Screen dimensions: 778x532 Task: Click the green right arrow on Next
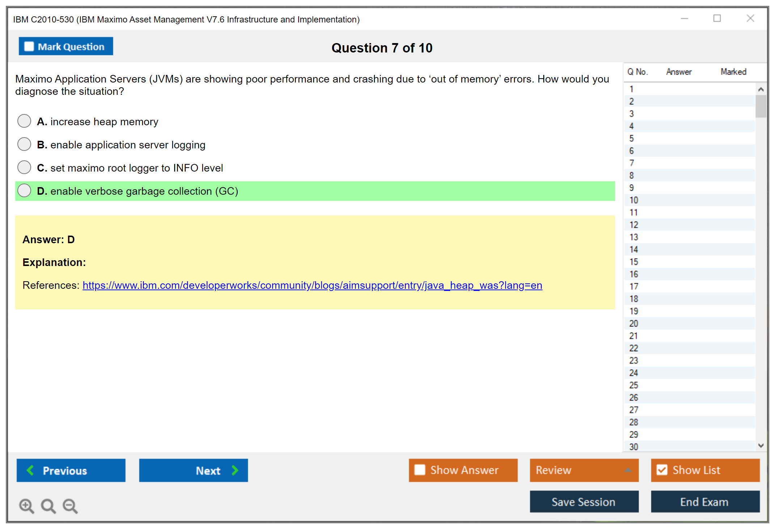click(x=235, y=470)
